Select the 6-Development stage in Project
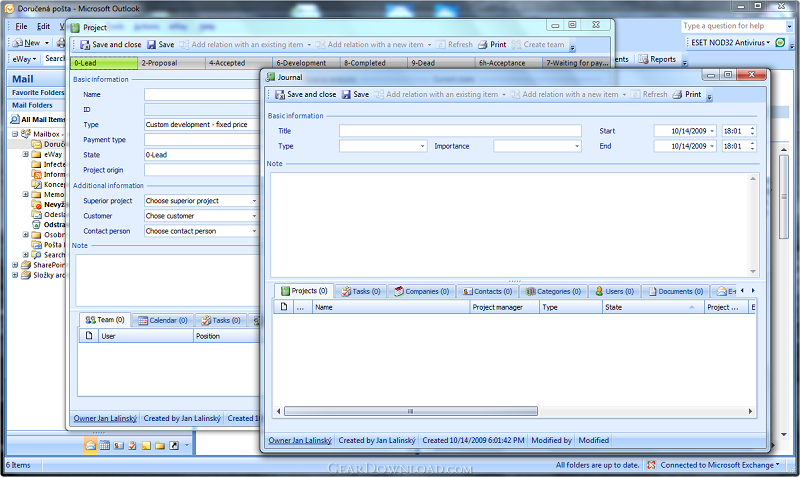Viewport: 800px width, 477px height. 306,63
